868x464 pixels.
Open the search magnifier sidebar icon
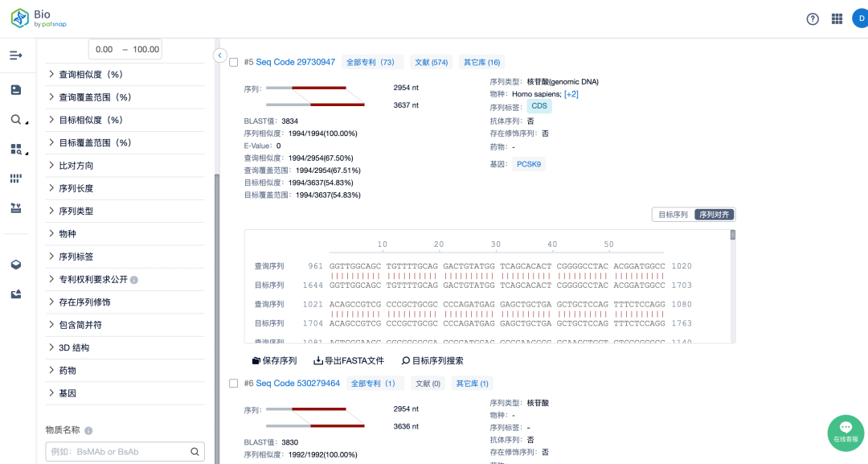pos(17,120)
